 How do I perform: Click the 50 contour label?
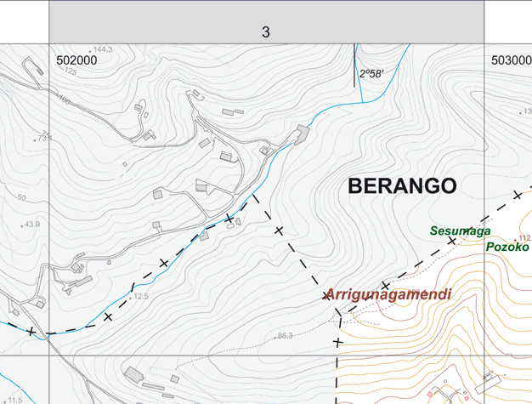(x=21, y=197)
